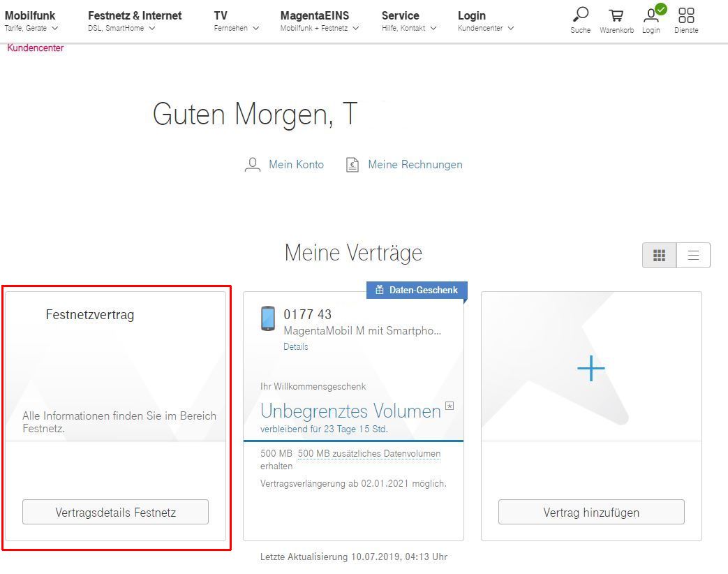Click the Unbegrenztes Volumen heading
This screenshot has height=574, width=728.
(x=350, y=411)
